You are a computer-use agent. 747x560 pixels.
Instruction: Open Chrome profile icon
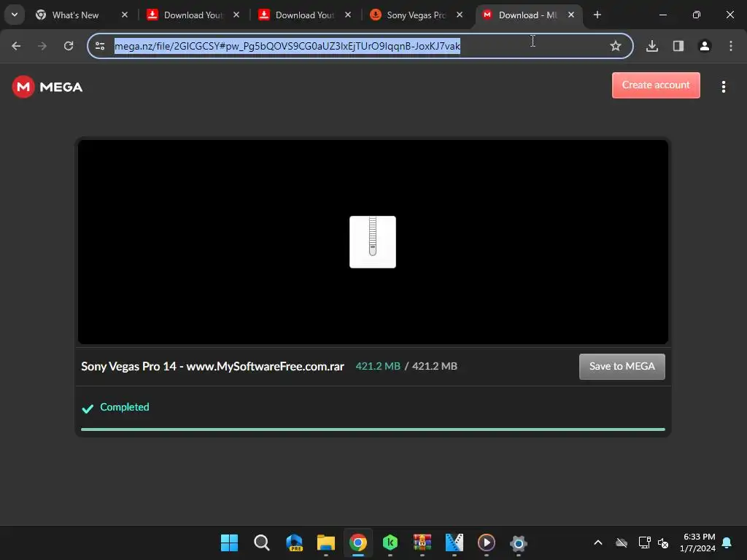tap(705, 46)
